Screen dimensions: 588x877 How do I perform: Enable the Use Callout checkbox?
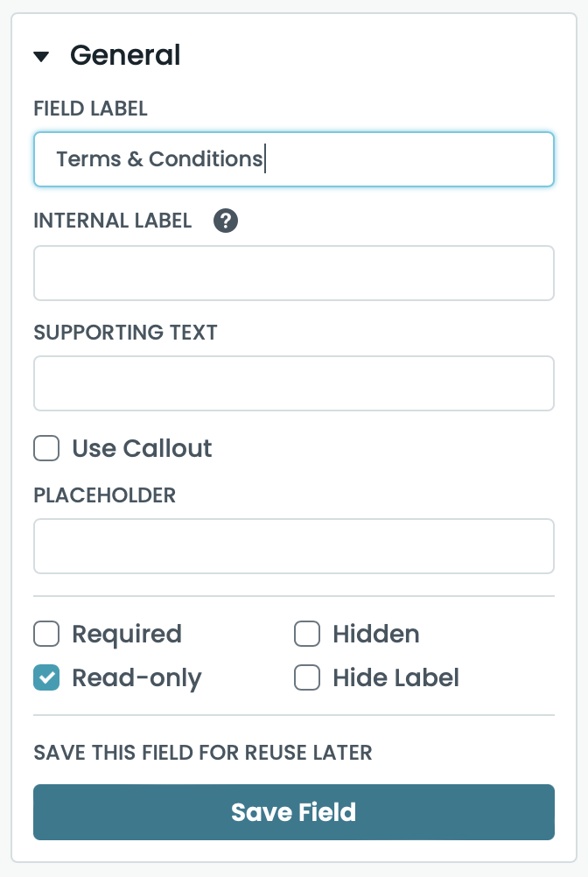coord(46,449)
